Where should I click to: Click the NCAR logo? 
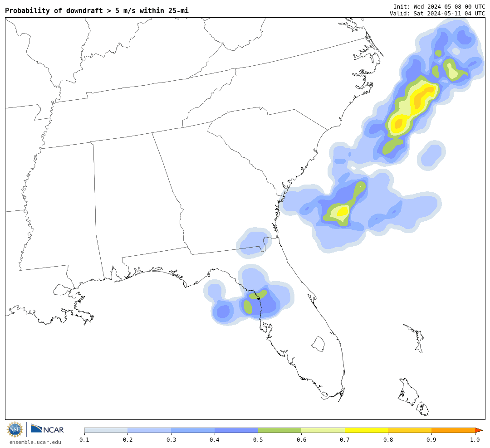[x=47, y=429]
